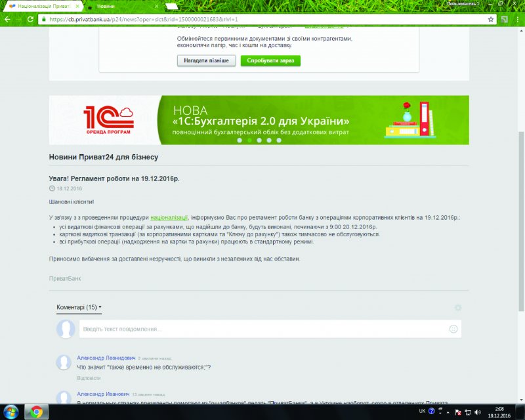Open Chrome from the taskbar
This screenshot has width=525, height=420.
(37, 412)
